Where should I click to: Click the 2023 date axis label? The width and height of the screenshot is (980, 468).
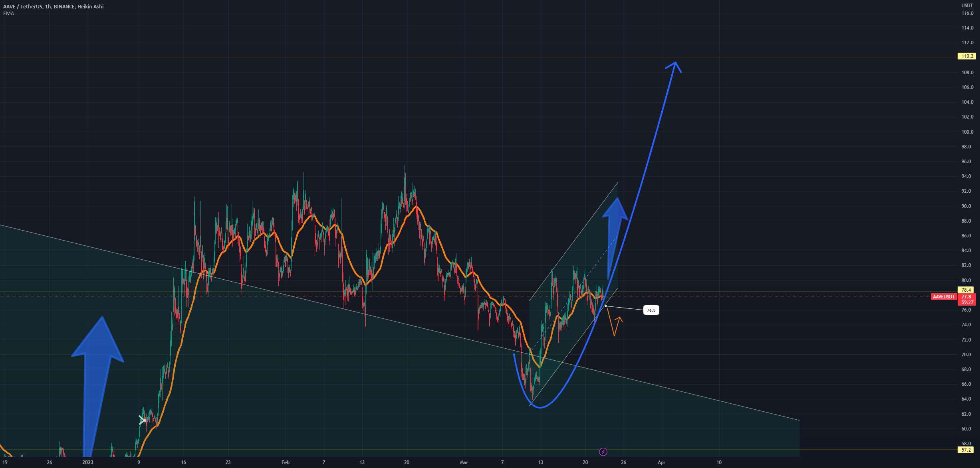87,462
